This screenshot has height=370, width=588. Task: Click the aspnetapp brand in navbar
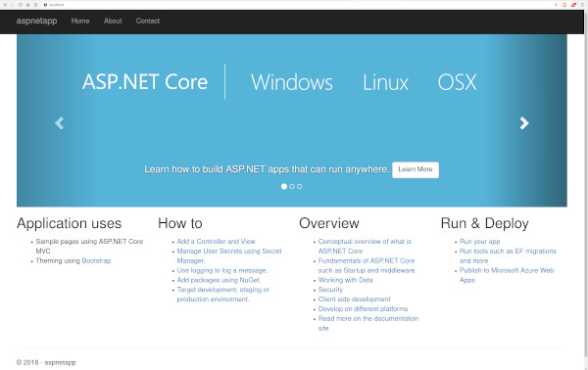click(37, 21)
